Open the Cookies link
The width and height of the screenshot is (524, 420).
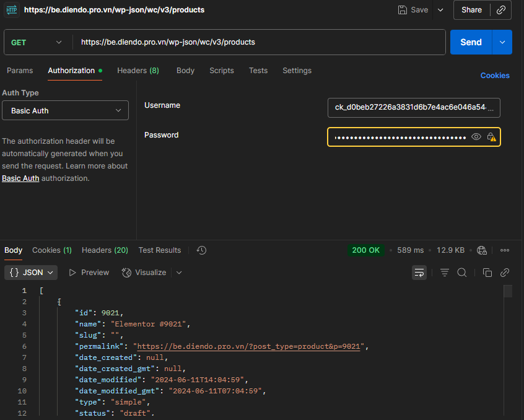pos(495,76)
